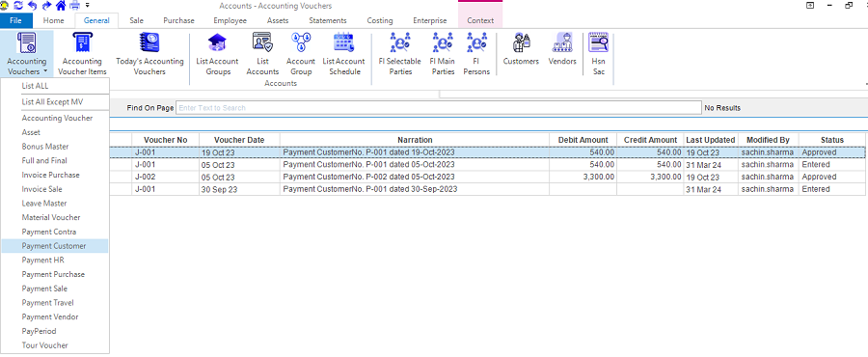Select Payment Purchase menu item
868x357 pixels.
pyautogui.click(x=55, y=274)
